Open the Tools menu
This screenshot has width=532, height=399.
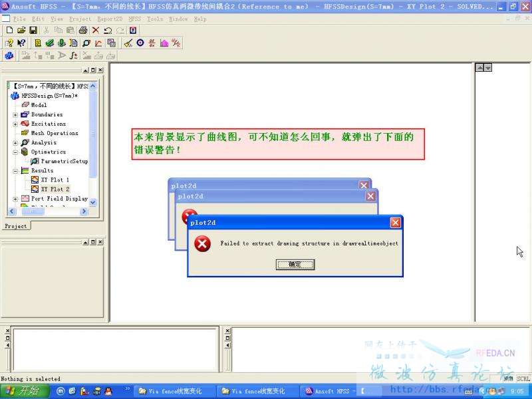pyautogui.click(x=155, y=19)
